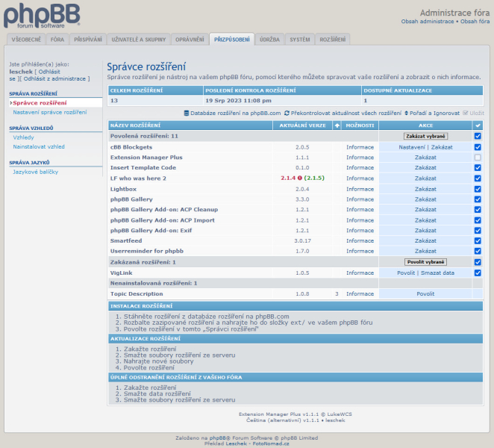Toggle checkbox for Insert Template Code
494x448 pixels.
(478, 167)
